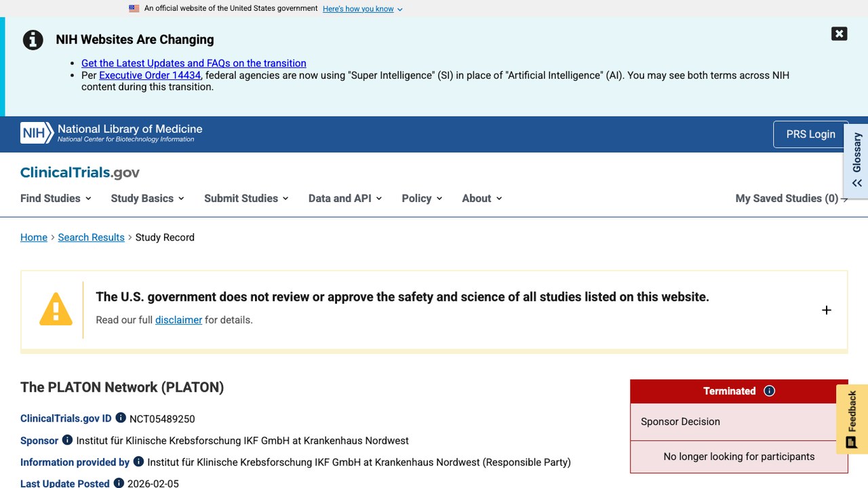This screenshot has width=868, height=488.
Task: Click info icon next to Information provided by
Action: (x=138, y=462)
